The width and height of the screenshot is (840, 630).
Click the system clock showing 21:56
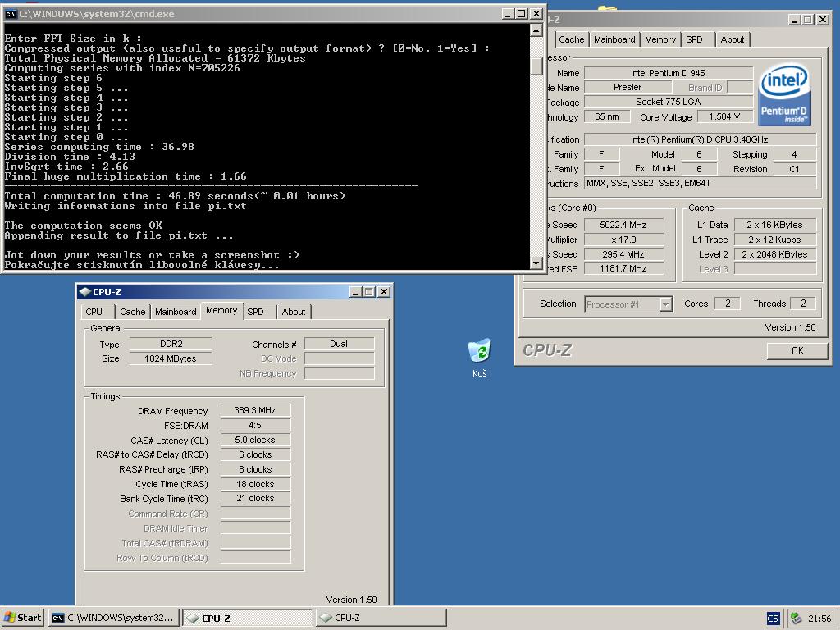819,619
